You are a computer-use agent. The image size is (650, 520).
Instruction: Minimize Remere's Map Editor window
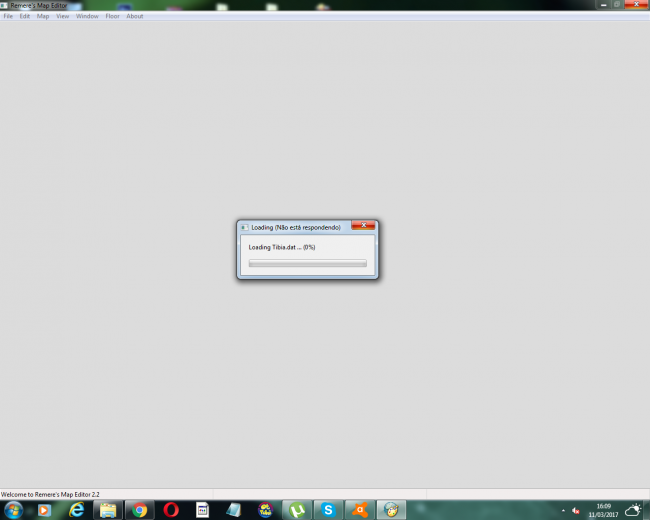tap(604, 5)
